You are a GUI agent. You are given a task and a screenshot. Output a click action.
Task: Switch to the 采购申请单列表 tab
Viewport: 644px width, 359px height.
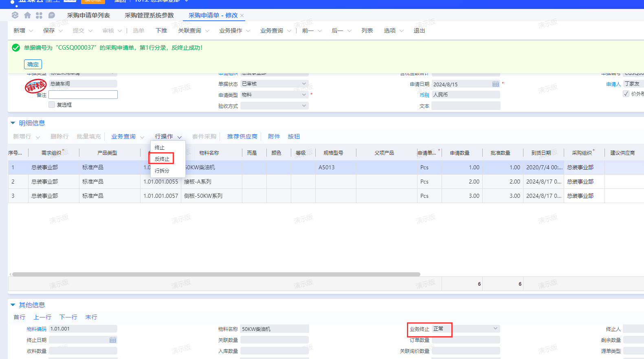click(88, 15)
